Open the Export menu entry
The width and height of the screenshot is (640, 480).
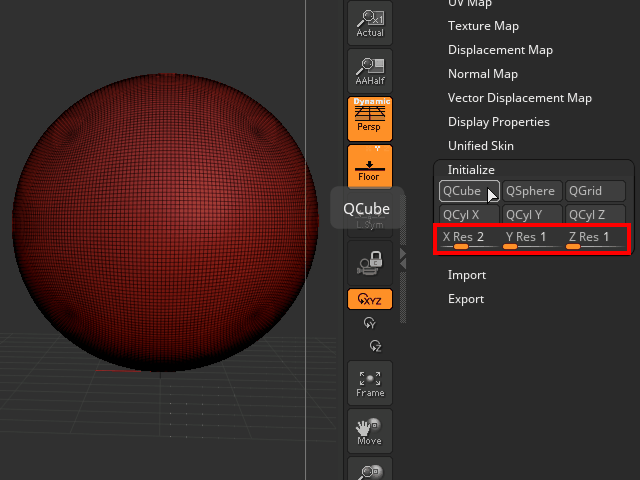tap(466, 299)
